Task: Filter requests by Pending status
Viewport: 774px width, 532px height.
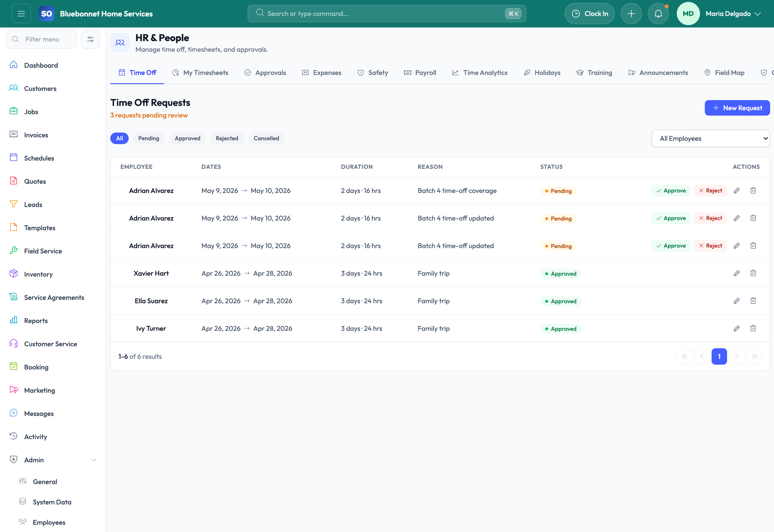Action: click(x=149, y=138)
